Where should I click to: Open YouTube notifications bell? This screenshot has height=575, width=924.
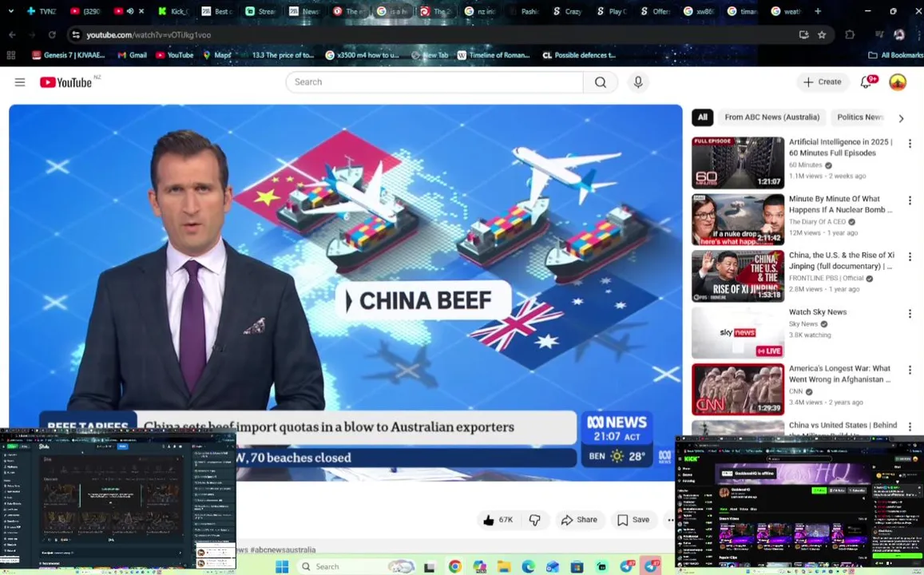[x=866, y=82]
